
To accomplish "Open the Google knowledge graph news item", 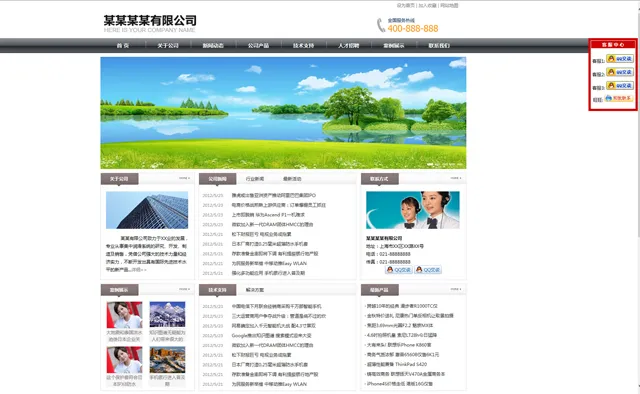I will coord(271,336).
